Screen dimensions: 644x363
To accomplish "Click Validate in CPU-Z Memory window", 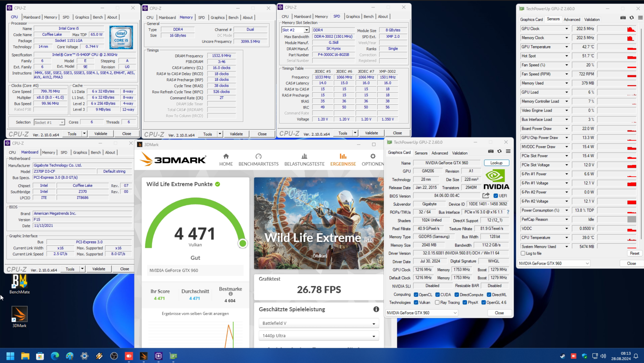I will tap(236, 134).
